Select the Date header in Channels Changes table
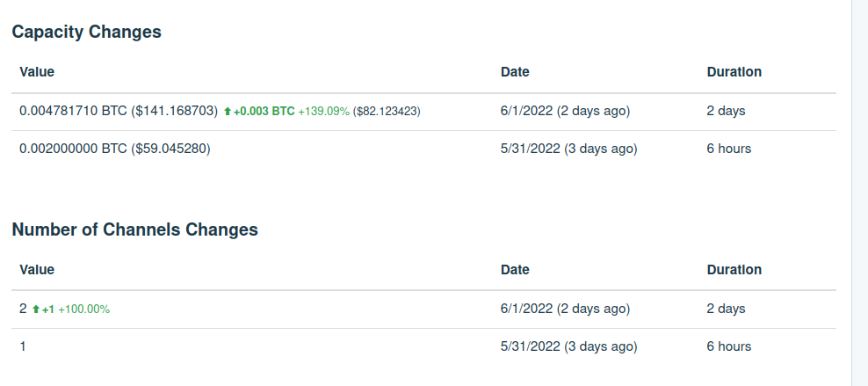This screenshot has width=868, height=386. coord(515,269)
